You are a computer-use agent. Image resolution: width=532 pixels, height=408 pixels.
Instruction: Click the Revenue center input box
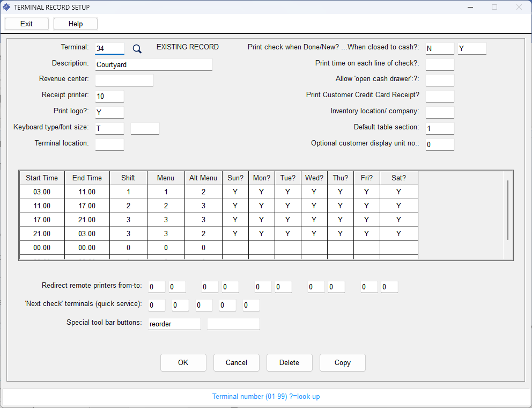tap(124, 80)
